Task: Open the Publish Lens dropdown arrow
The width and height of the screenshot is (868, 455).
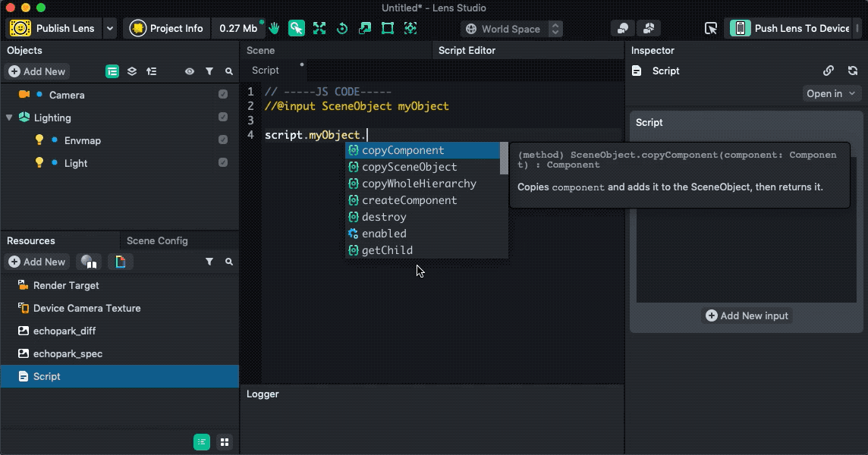Action: tap(109, 28)
